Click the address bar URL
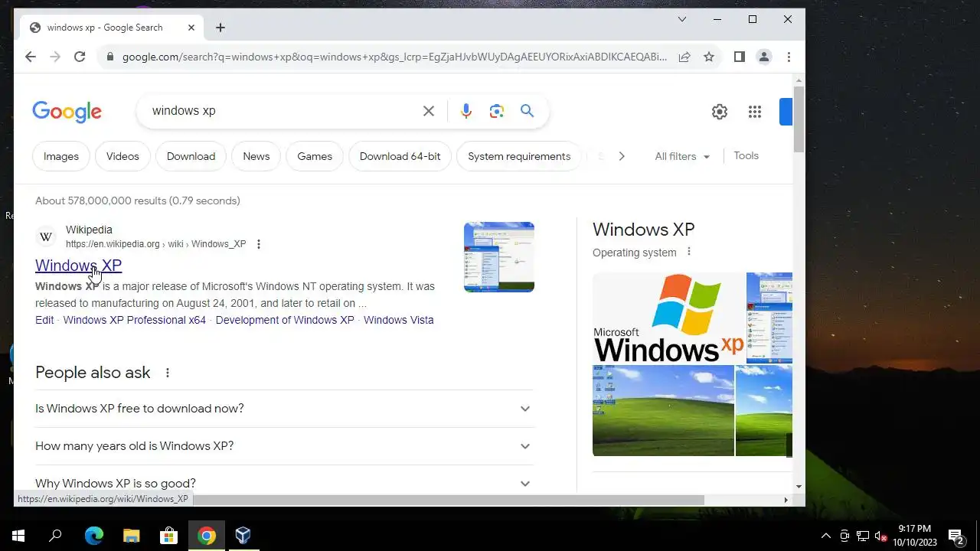Viewport: 980px width, 551px height. click(x=394, y=57)
